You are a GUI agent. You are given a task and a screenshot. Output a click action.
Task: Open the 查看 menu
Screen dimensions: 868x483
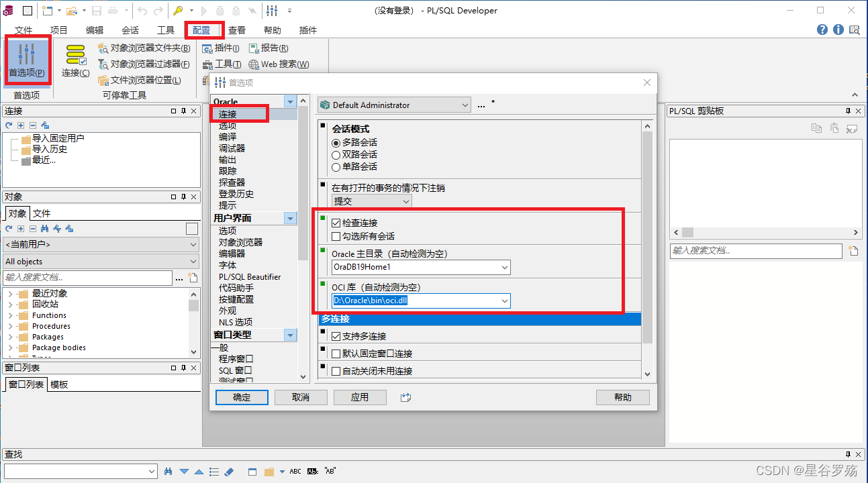237,30
